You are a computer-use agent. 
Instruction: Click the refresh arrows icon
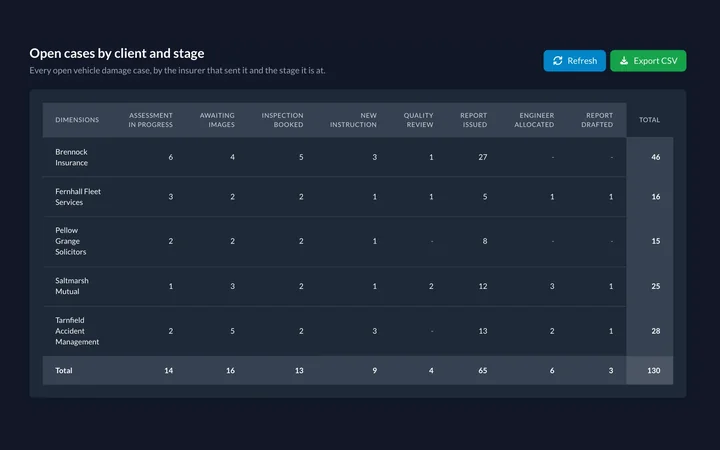tap(557, 61)
